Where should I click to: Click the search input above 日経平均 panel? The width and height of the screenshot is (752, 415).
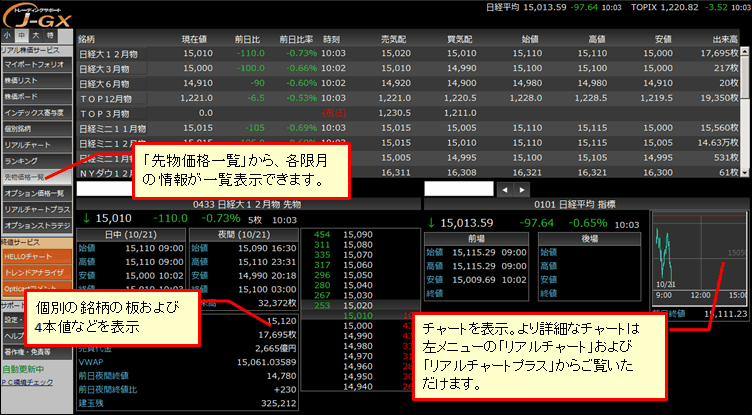(458, 189)
